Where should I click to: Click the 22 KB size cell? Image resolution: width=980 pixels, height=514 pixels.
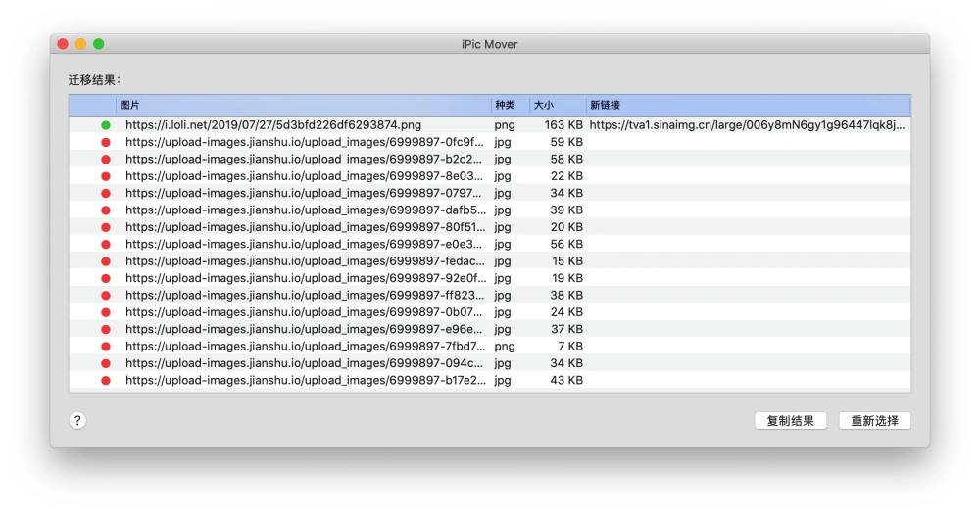(x=566, y=176)
